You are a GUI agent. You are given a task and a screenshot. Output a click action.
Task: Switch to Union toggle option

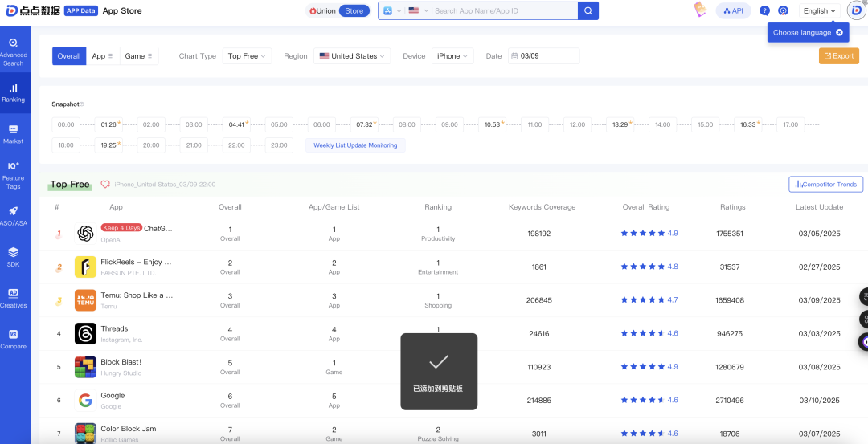[323, 10]
